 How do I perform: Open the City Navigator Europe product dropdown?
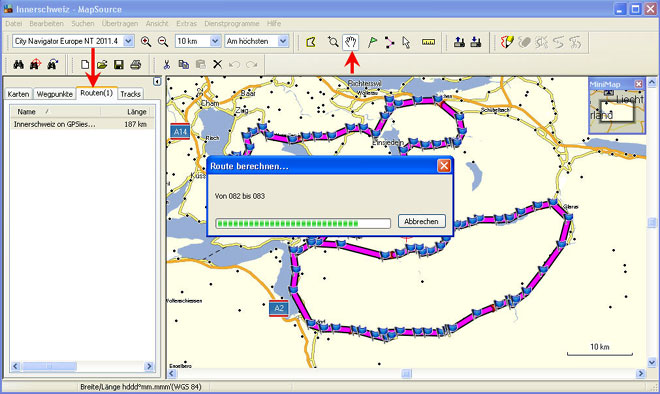[128, 41]
